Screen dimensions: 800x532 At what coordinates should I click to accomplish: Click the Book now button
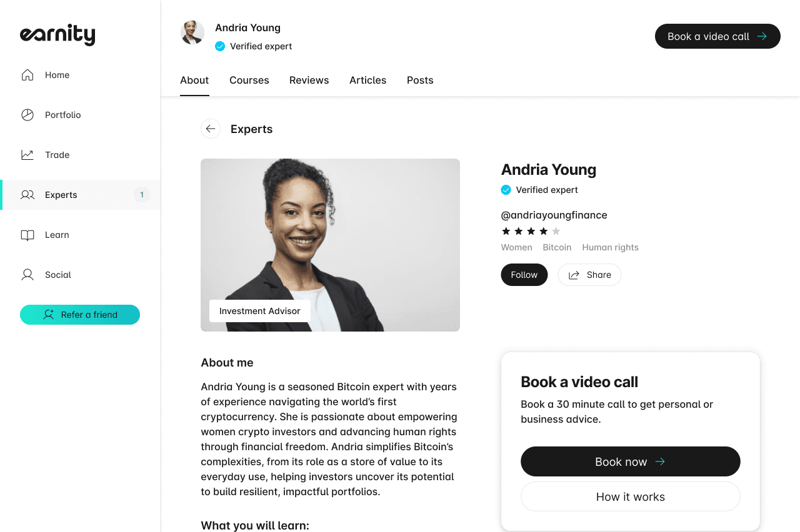coord(631,461)
